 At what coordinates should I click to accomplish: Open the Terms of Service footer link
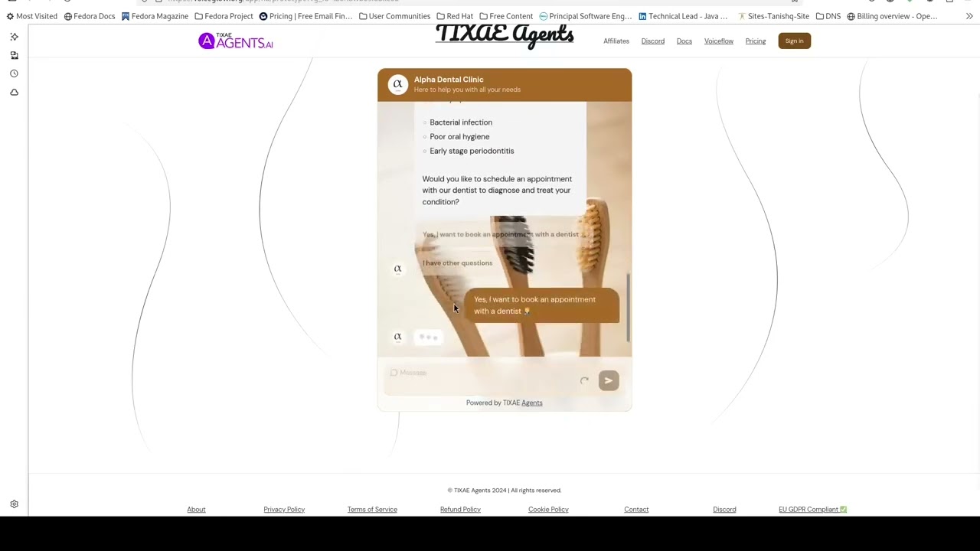pos(372,510)
